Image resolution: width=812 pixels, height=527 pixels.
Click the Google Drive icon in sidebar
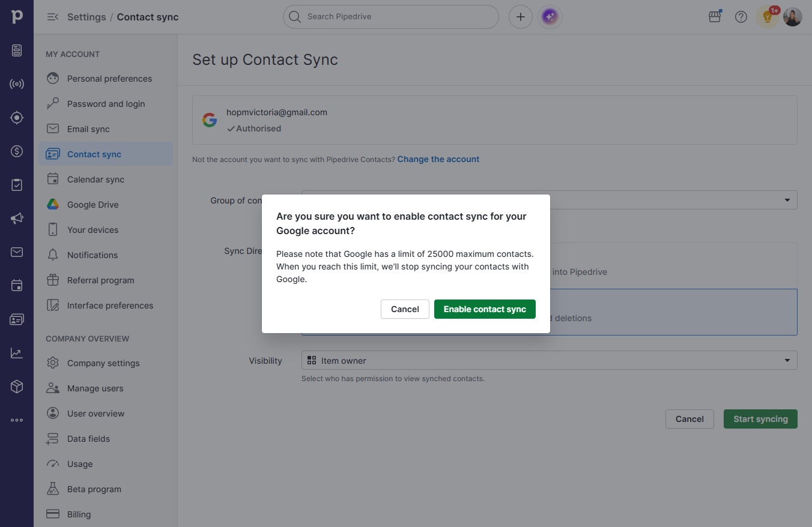53,205
